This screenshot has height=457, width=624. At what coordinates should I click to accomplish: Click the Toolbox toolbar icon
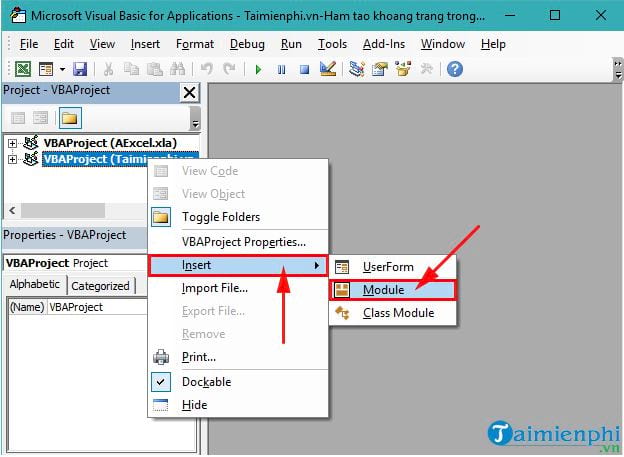pyautogui.click(x=426, y=69)
